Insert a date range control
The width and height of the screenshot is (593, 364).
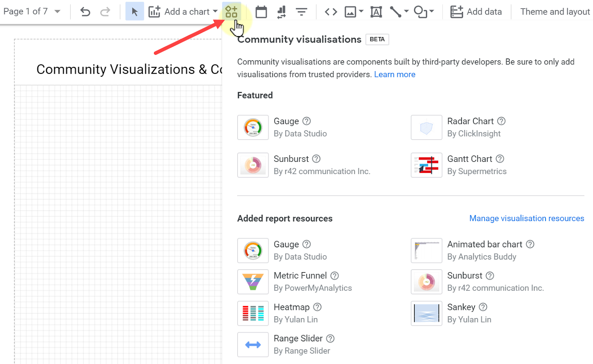(x=261, y=12)
